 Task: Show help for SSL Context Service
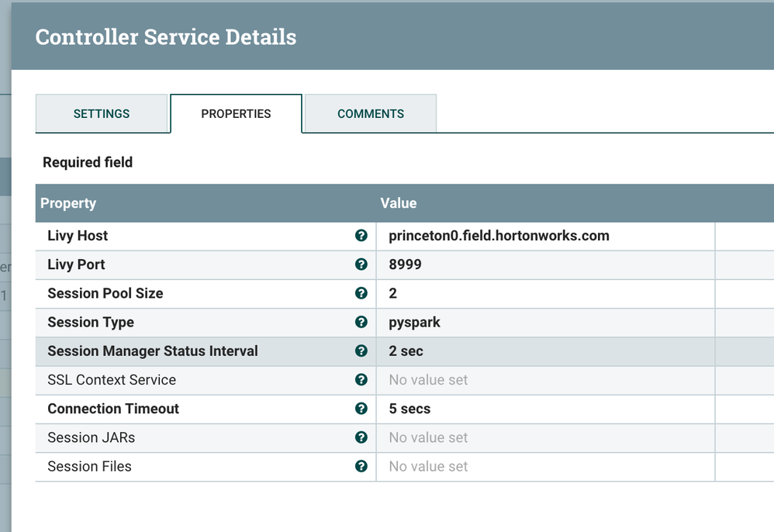coord(361,380)
